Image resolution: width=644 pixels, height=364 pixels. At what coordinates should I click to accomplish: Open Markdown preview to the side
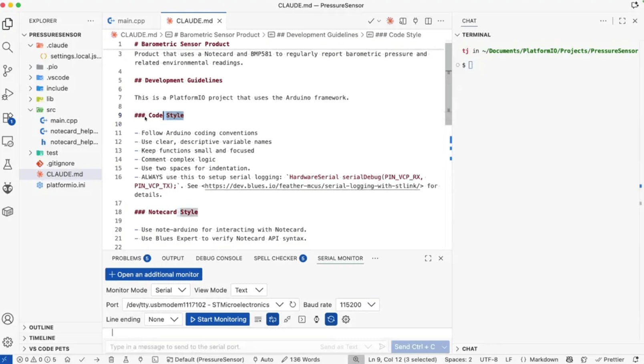coord(403,21)
